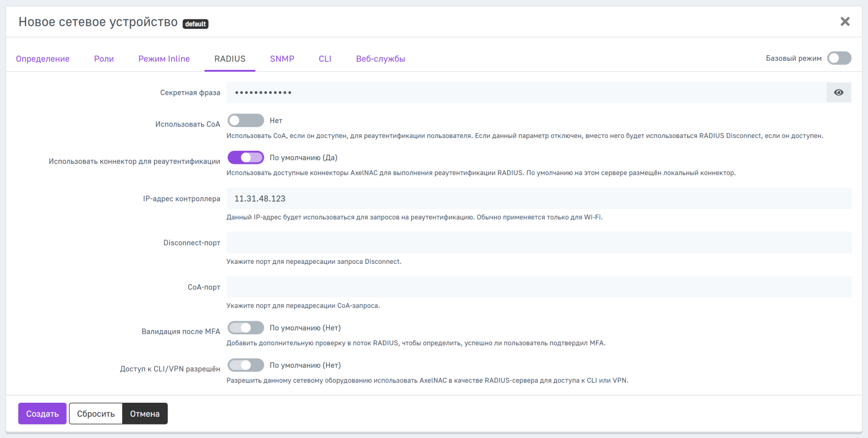Image resolution: width=868 pixels, height=438 pixels.
Task: Go to the SNMP tab
Action: [282, 59]
